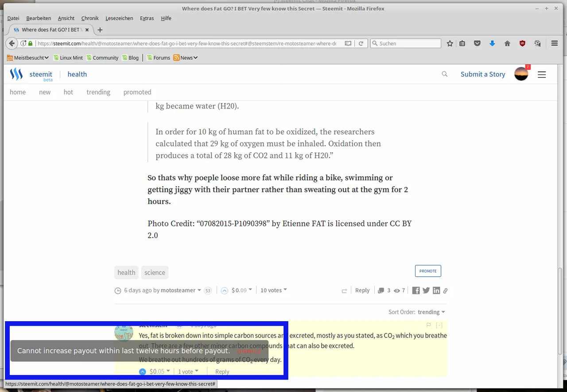Open the Bearbeiten menu
Viewport: 567px width, 392px height.
[39, 18]
